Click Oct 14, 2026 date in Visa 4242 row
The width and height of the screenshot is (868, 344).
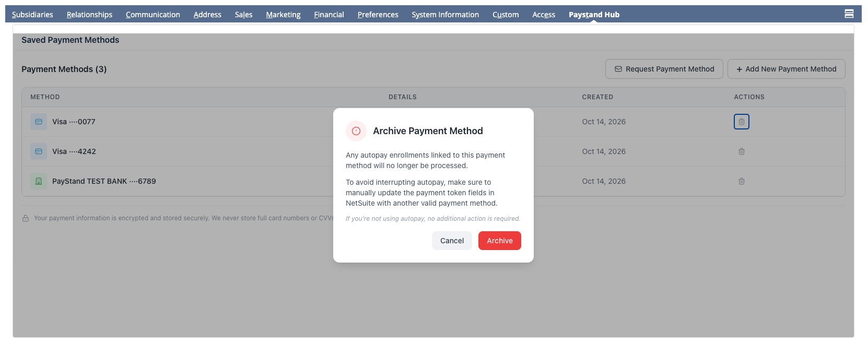tap(604, 151)
